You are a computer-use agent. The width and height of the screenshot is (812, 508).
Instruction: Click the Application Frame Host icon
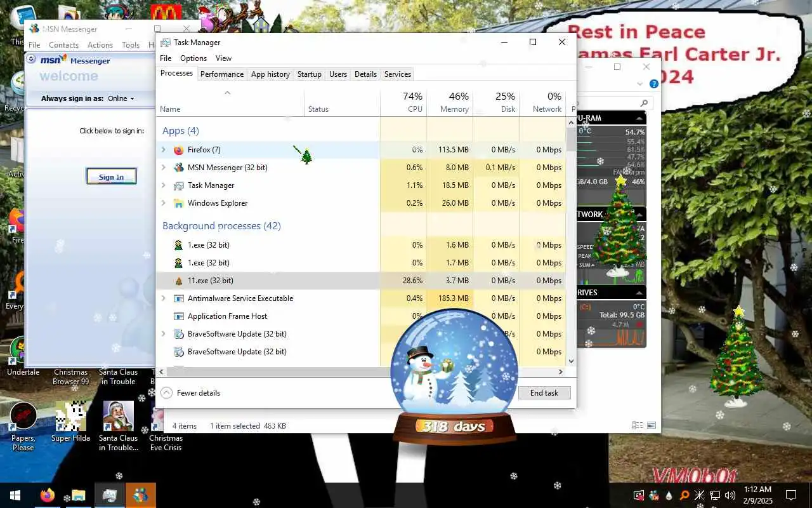[178, 316]
